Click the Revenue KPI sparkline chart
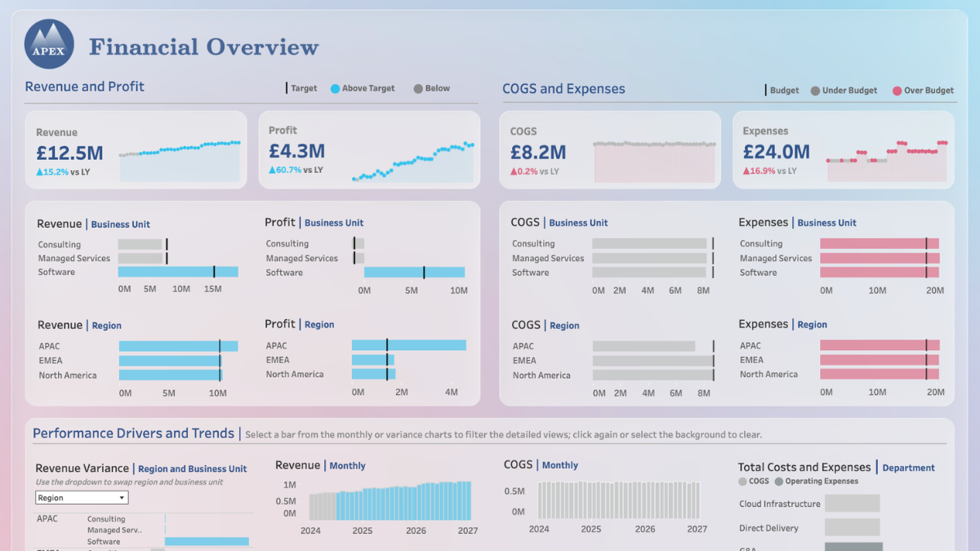Viewport: 980px width, 551px height. click(180, 161)
